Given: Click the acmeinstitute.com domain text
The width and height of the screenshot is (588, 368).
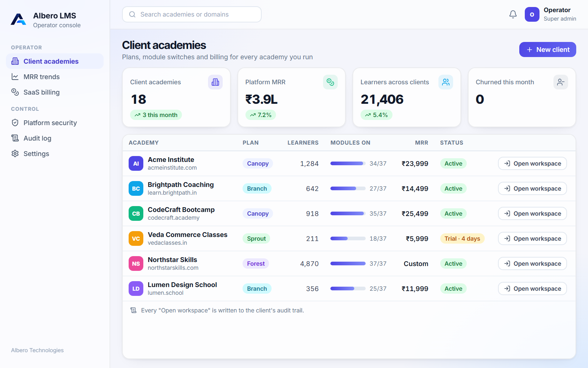Looking at the screenshot, I should pos(172,168).
